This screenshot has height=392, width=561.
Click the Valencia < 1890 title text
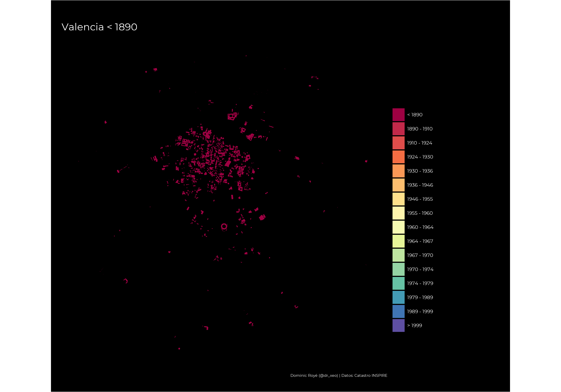tap(99, 27)
